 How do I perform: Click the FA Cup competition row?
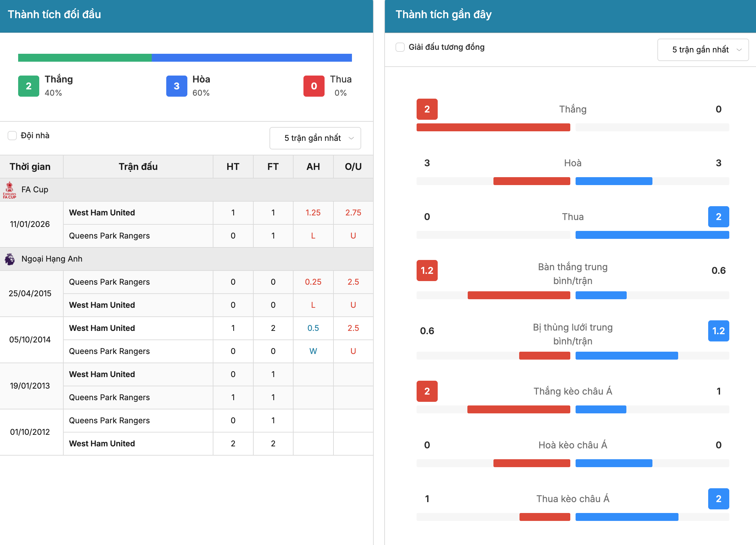click(x=186, y=190)
